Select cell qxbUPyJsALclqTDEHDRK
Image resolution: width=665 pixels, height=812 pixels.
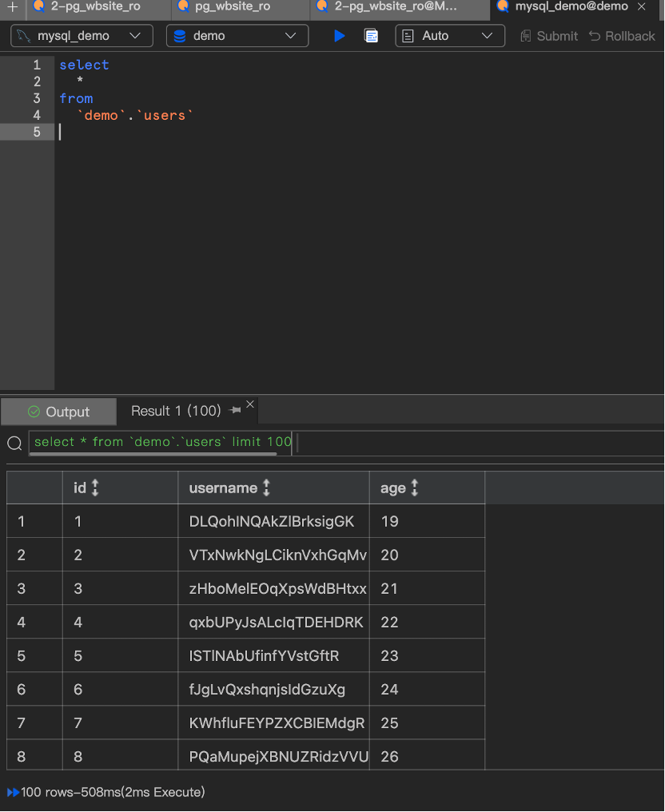[273, 622]
